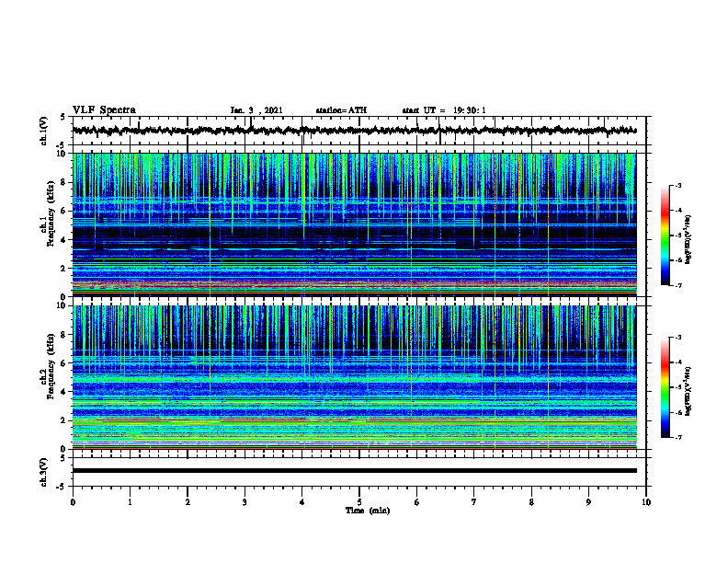Click the "-5" voltage tick of ch.3(V) panel
Screen dimensions: 728x563
[x=62, y=487]
